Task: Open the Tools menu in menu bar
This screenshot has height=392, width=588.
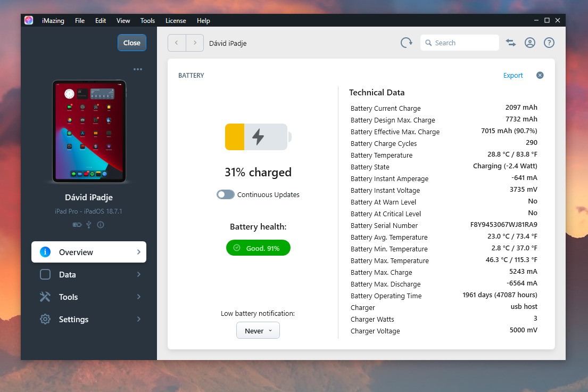Action: pos(147,21)
